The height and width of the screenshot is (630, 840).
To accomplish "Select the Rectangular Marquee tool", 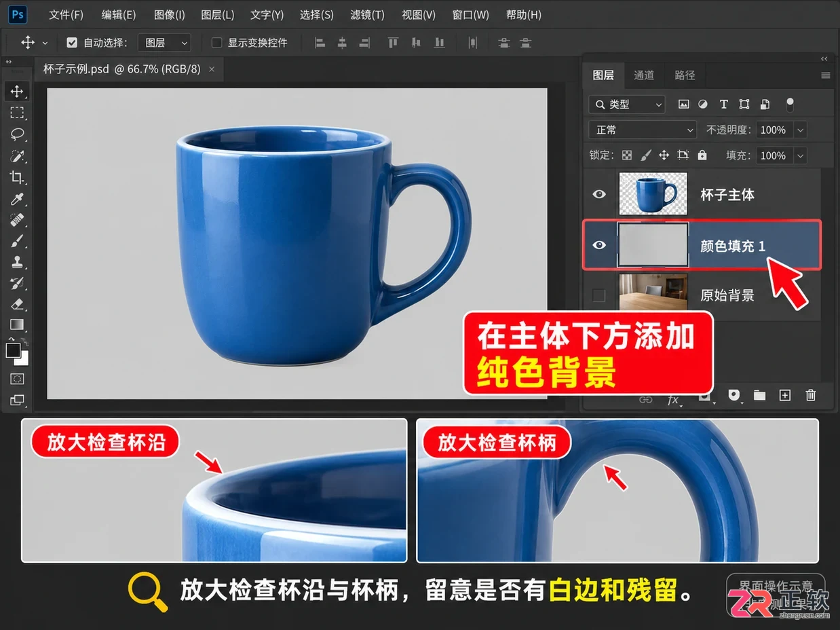I will [17, 113].
